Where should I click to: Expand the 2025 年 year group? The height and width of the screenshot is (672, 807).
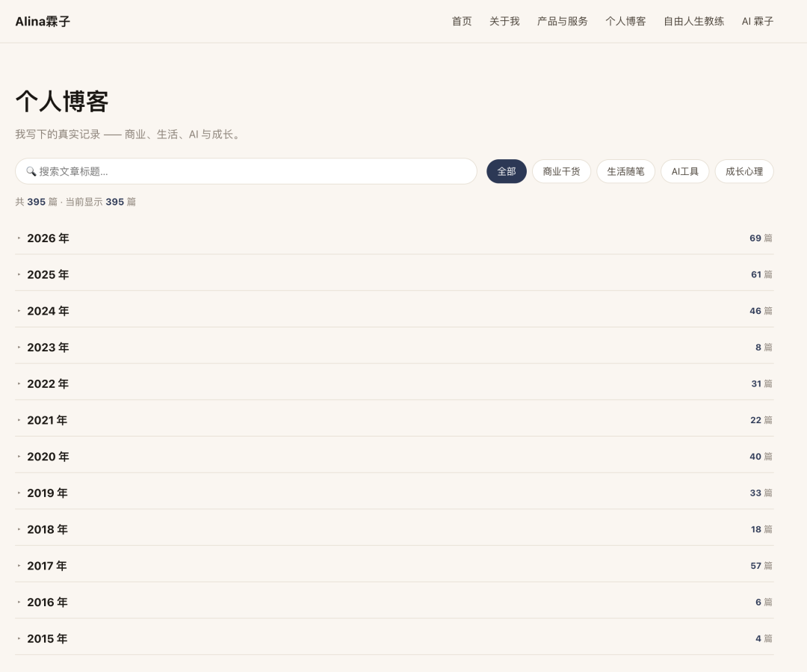coord(395,274)
